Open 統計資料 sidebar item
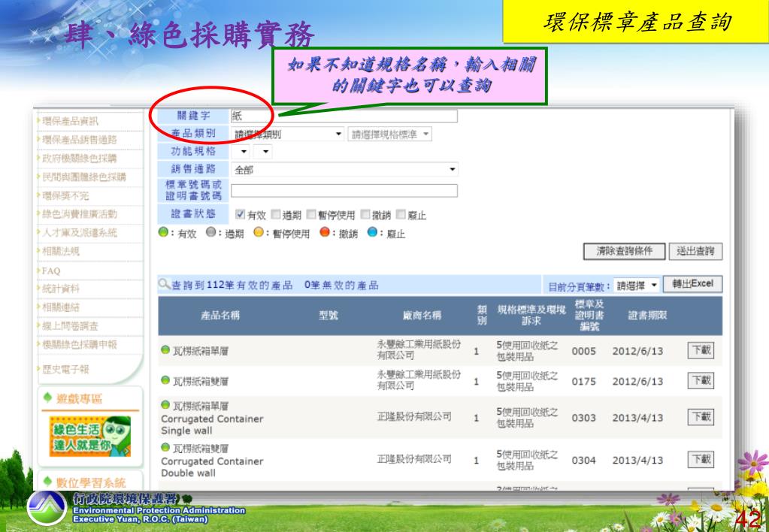The width and height of the screenshot is (769, 532). (60, 289)
